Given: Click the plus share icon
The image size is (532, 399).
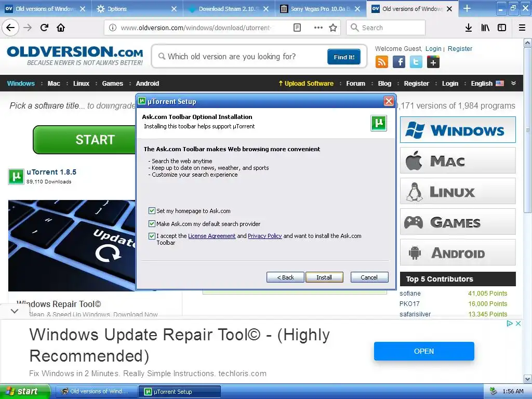Looking at the screenshot, I should pos(433,62).
